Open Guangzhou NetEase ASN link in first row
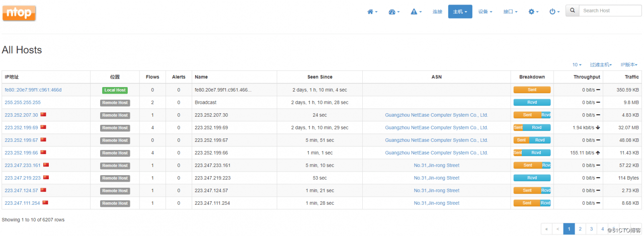 click(x=436, y=115)
